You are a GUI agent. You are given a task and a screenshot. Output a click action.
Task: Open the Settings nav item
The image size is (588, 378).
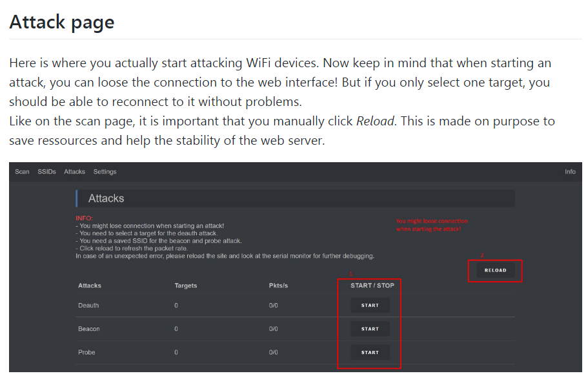point(105,171)
